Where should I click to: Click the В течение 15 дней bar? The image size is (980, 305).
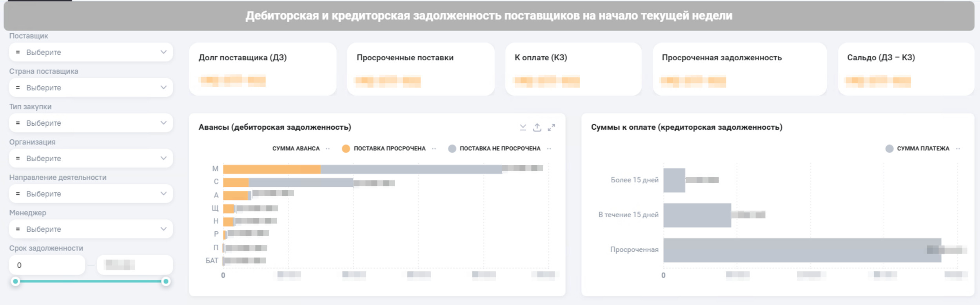tap(697, 215)
